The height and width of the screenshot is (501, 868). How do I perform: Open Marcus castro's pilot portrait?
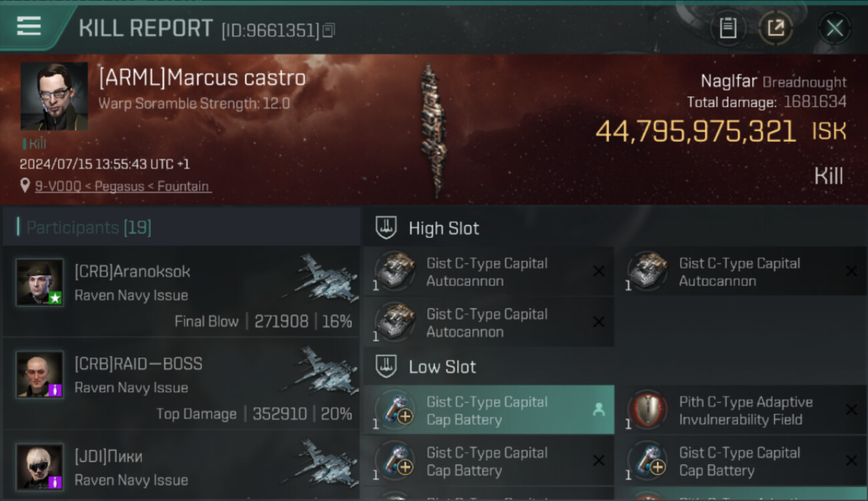point(54,96)
